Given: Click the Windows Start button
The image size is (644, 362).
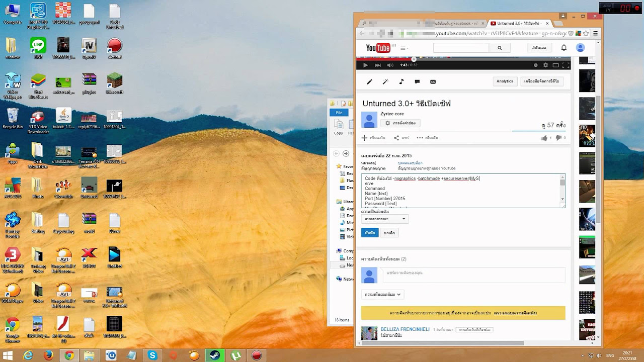Looking at the screenshot, I should pos(9,355).
